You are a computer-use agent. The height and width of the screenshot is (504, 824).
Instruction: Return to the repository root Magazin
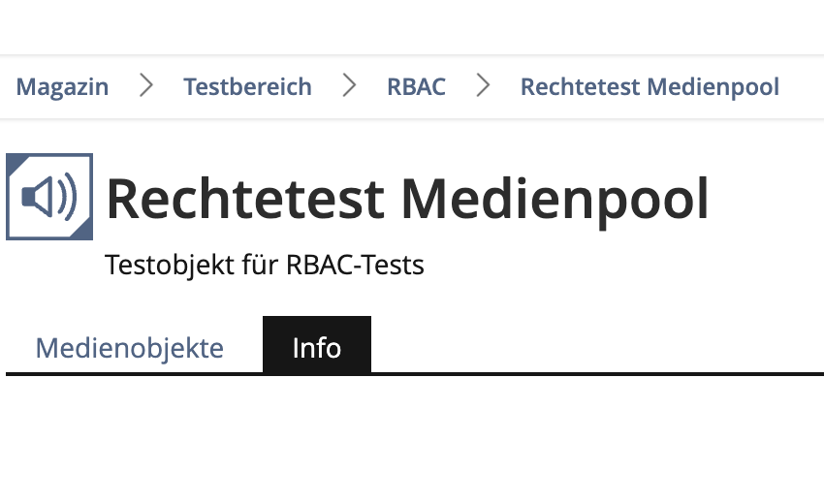click(62, 87)
